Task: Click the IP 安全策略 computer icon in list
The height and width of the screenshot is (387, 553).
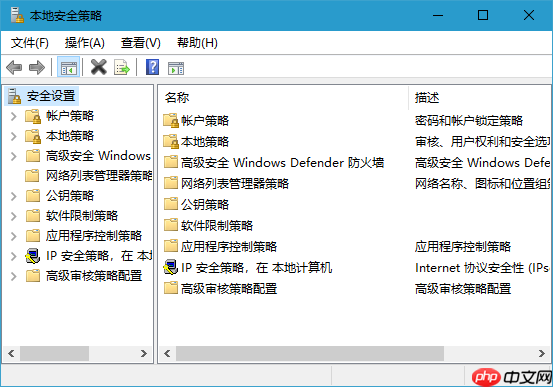Action: (171, 268)
